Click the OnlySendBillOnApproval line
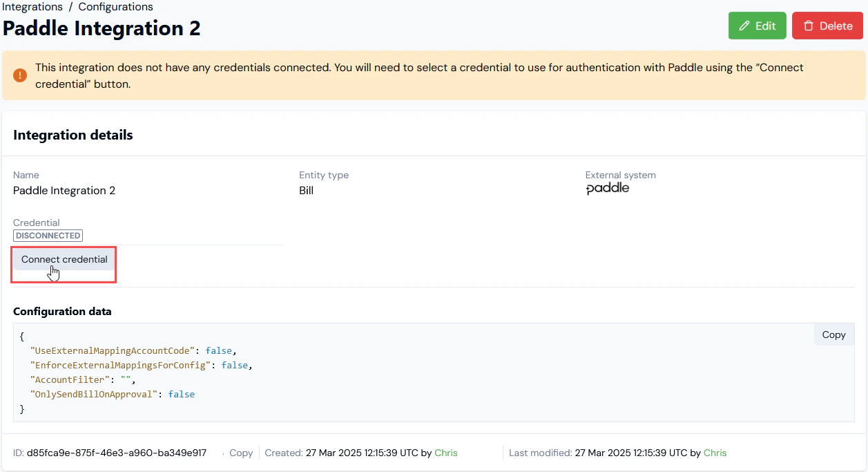The image size is (868, 472). (113, 394)
